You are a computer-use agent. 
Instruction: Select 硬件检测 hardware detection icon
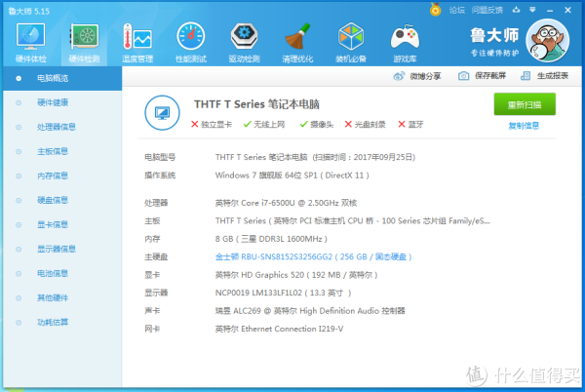(x=84, y=43)
